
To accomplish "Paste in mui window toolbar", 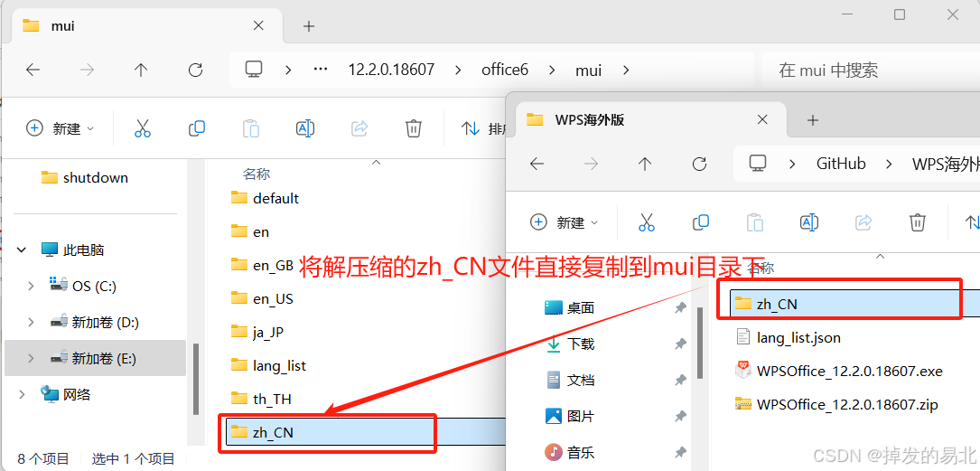I will point(251,128).
